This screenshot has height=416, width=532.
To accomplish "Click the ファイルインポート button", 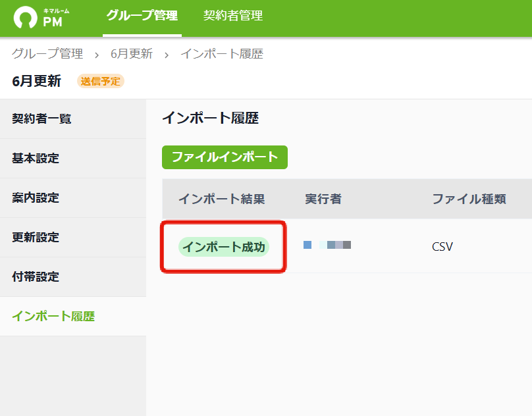I will [225, 157].
